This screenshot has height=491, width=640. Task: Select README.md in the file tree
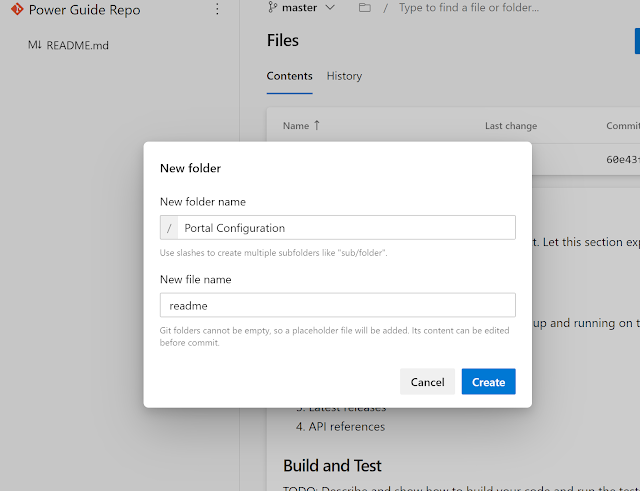click(77, 45)
